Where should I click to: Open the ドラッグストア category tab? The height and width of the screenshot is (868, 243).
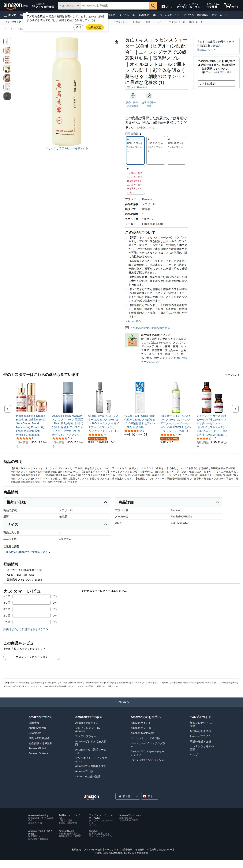coord(13,22)
